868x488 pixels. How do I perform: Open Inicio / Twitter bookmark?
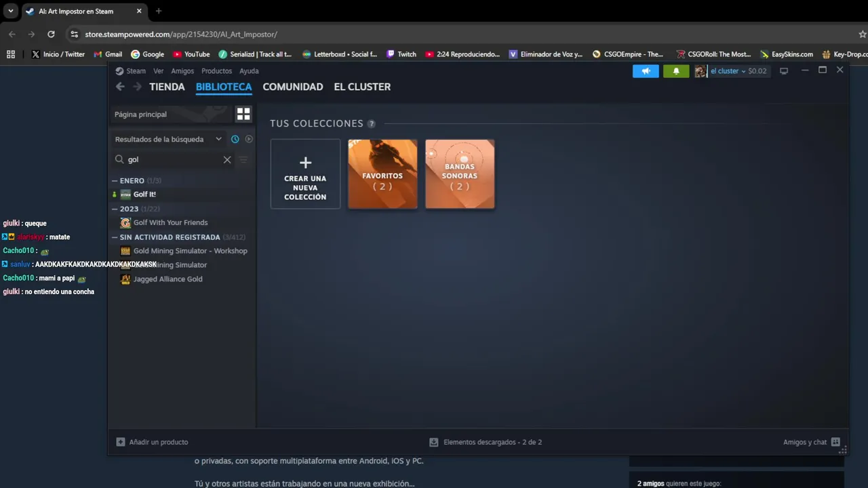58,54
